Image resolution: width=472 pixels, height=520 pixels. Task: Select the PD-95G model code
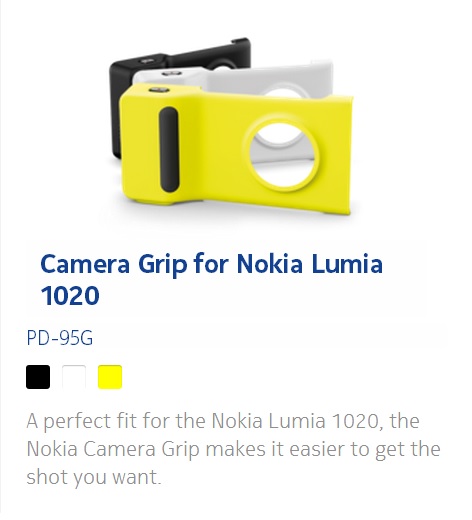pos(60,338)
